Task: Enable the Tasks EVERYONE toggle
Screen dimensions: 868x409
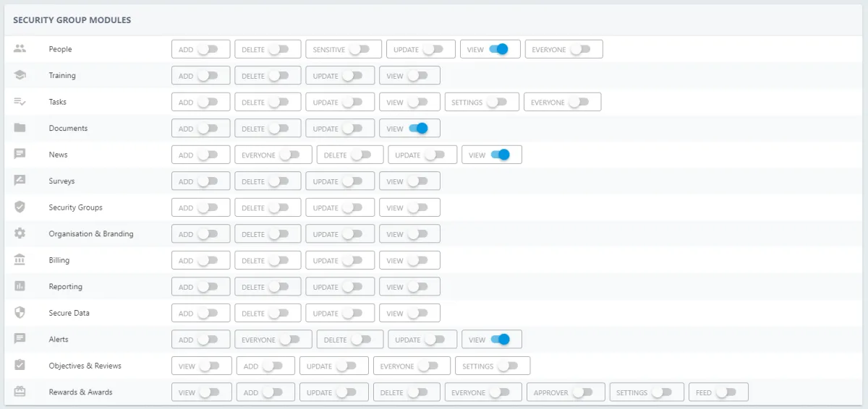Action: pos(579,102)
